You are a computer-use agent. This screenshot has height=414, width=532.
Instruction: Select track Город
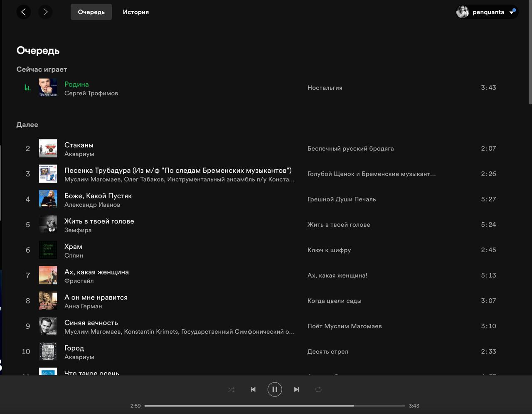point(74,348)
